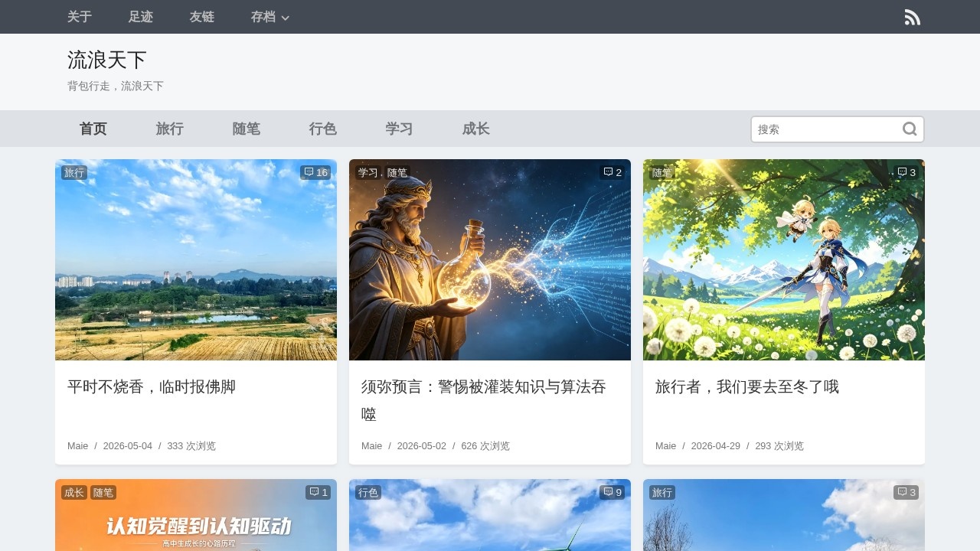The image size is (980, 551).
Task: Click author Maie on the 2026-05-02 post
Action: coord(372,446)
